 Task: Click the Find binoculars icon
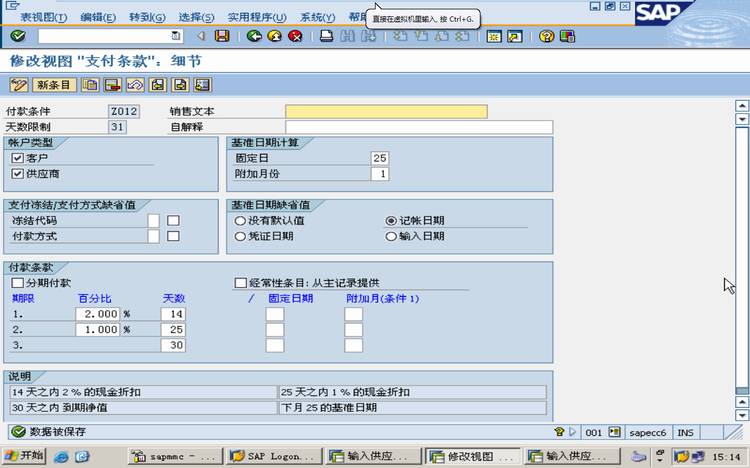348,36
